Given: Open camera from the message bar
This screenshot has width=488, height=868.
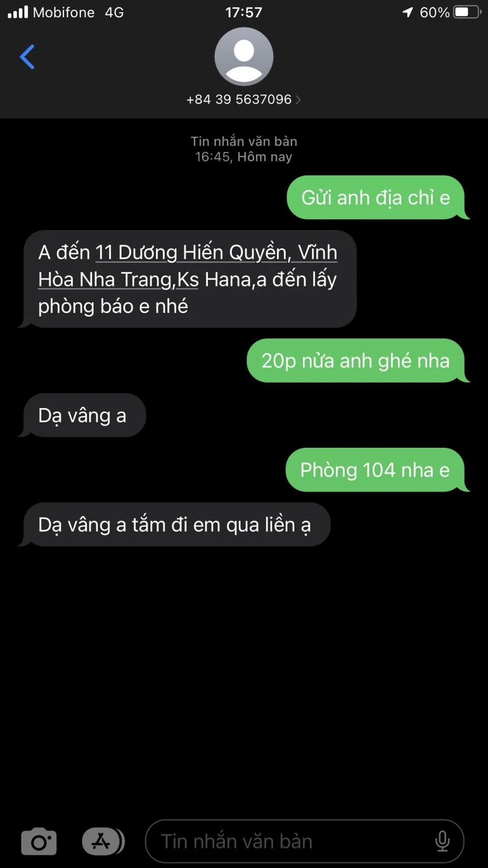Looking at the screenshot, I should pos(39,842).
